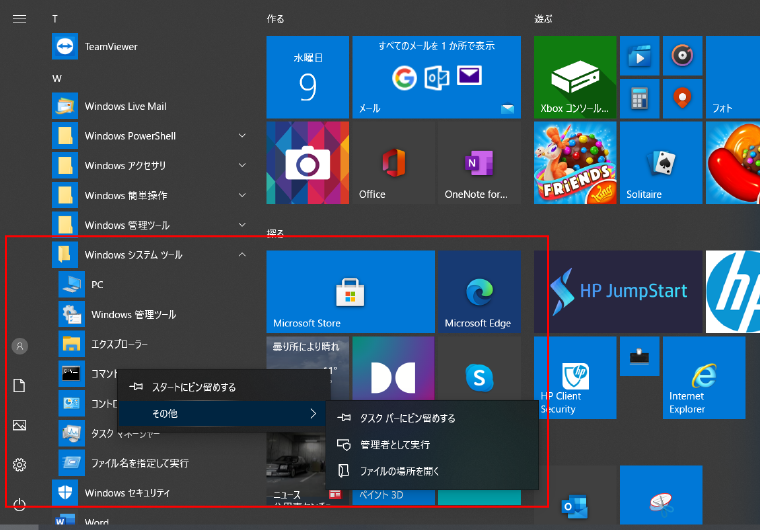Open the OneNote for... tile
Image resolution: width=760 pixels, height=530 pixels.
click(x=479, y=163)
